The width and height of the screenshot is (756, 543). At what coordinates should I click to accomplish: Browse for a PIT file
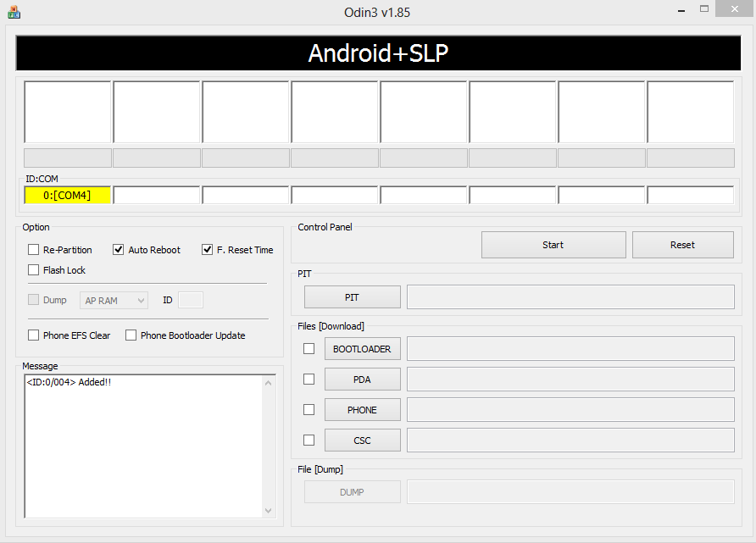(353, 296)
